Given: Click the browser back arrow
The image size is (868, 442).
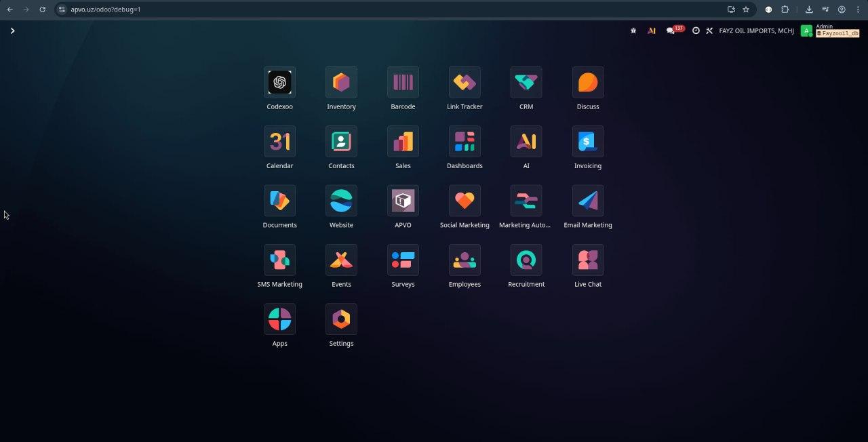Looking at the screenshot, I should coord(9,9).
